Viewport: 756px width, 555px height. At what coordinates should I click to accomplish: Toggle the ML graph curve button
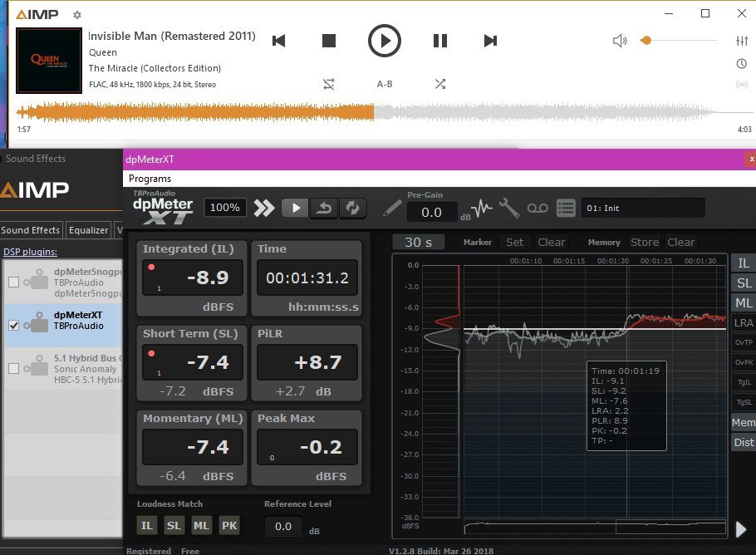click(744, 302)
